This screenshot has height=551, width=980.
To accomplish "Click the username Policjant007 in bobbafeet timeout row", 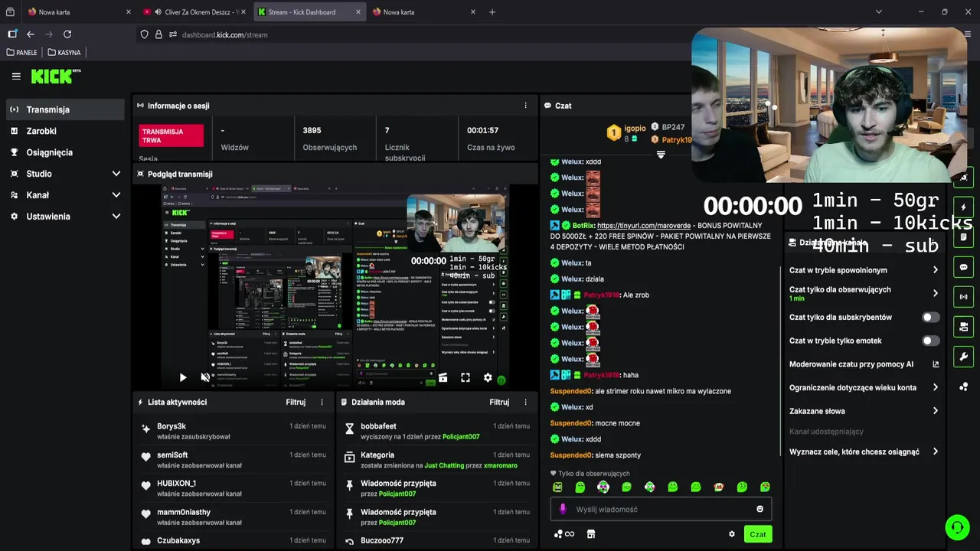I will pos(461,437).
